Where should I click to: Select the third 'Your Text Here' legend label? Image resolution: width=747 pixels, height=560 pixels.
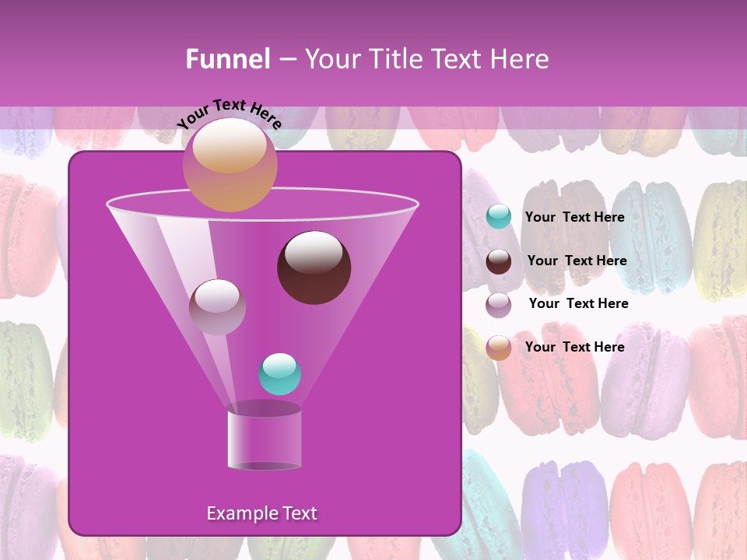click(578, 303)
